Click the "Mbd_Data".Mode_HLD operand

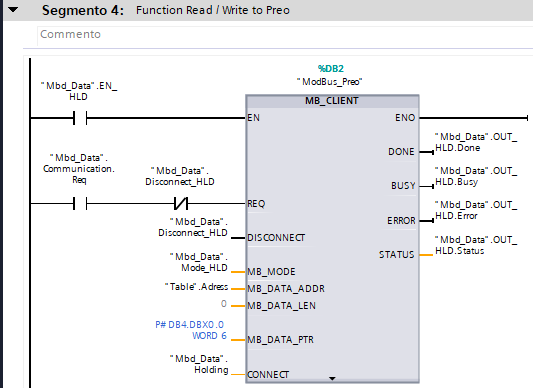pos(199,262)
